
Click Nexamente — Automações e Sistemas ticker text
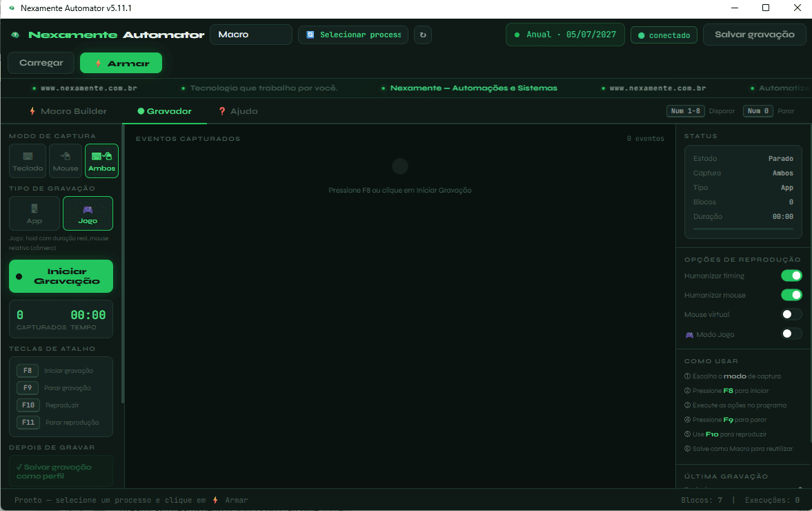[473, 88]
